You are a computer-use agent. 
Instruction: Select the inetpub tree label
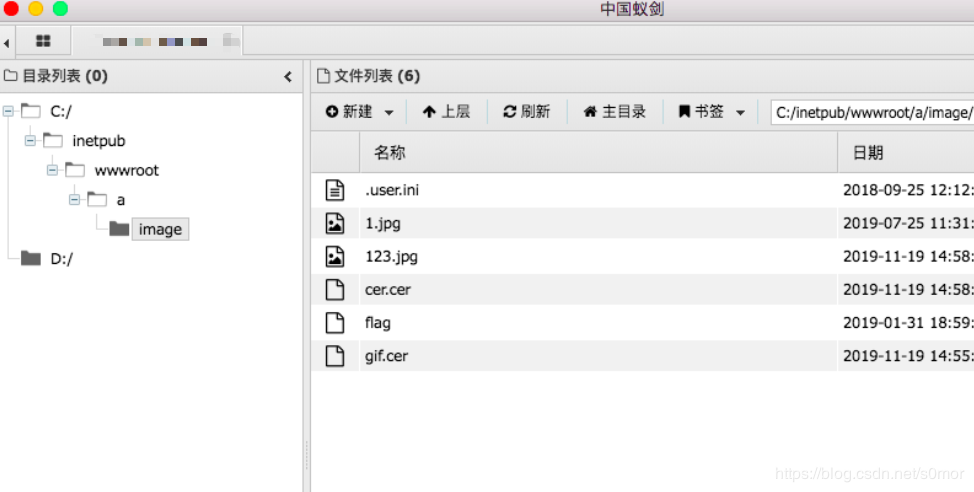99,141
